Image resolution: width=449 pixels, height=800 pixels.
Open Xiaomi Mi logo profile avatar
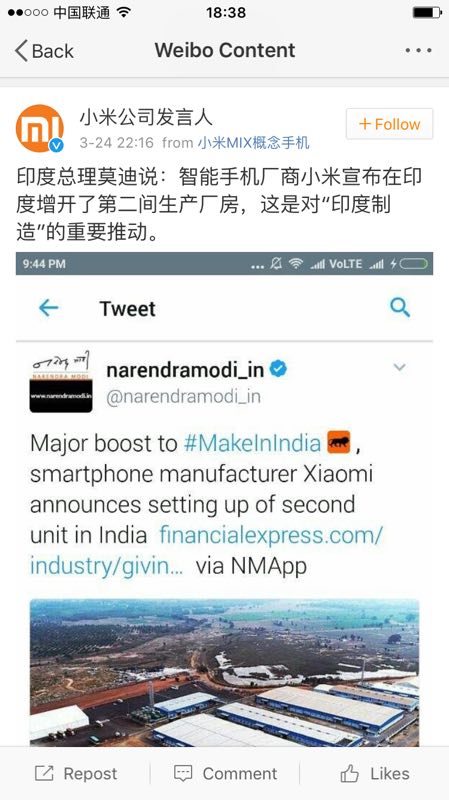40,129
